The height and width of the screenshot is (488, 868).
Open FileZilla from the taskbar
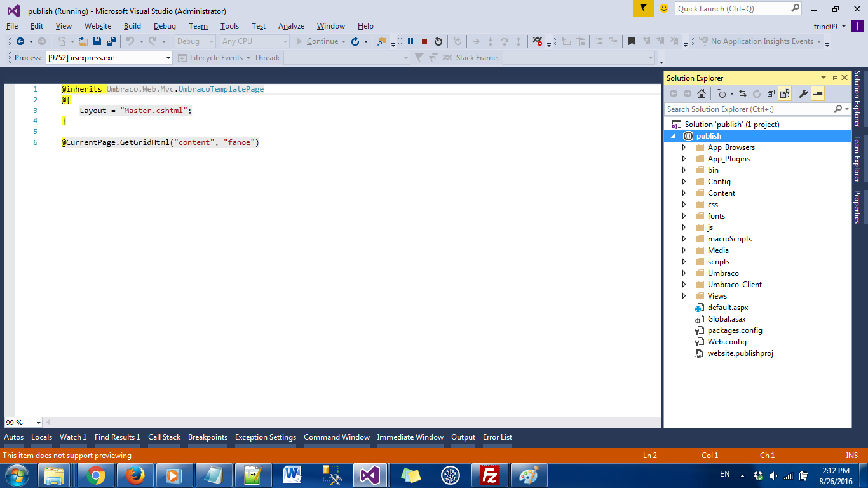490,475
